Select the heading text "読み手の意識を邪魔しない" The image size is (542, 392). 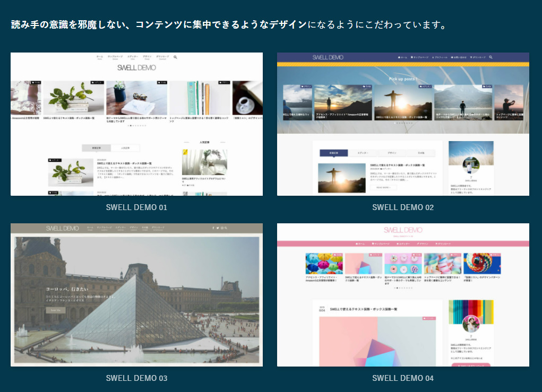click(x=68, y=24)
